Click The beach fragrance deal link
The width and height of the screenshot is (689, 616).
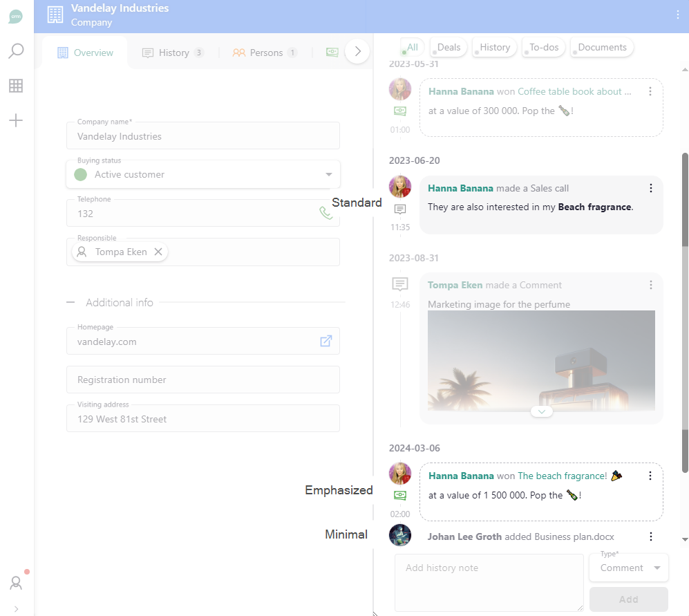(562, 476)
